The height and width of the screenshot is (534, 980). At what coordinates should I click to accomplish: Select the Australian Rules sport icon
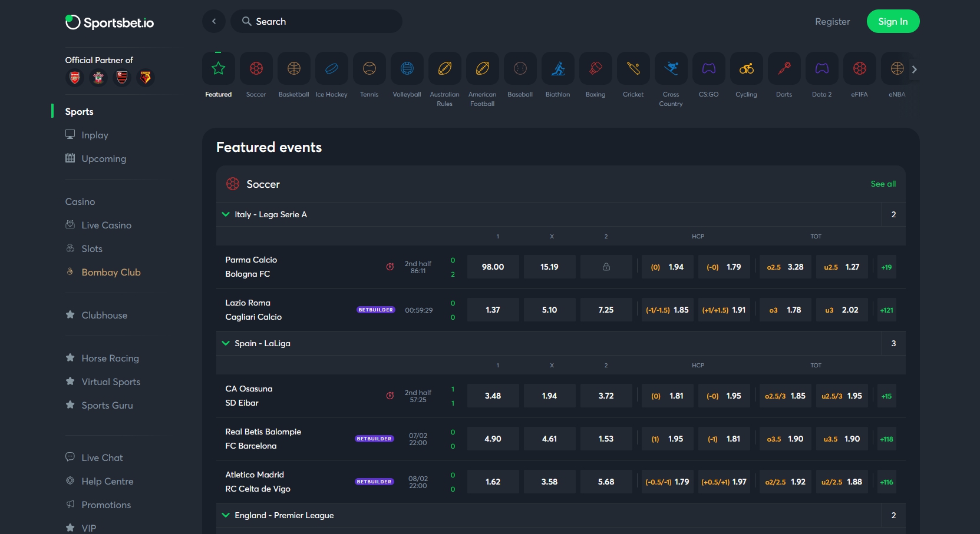point(445,68)
